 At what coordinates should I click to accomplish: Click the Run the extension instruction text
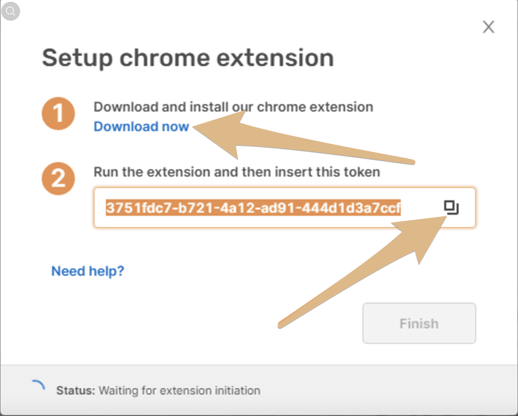237,172
